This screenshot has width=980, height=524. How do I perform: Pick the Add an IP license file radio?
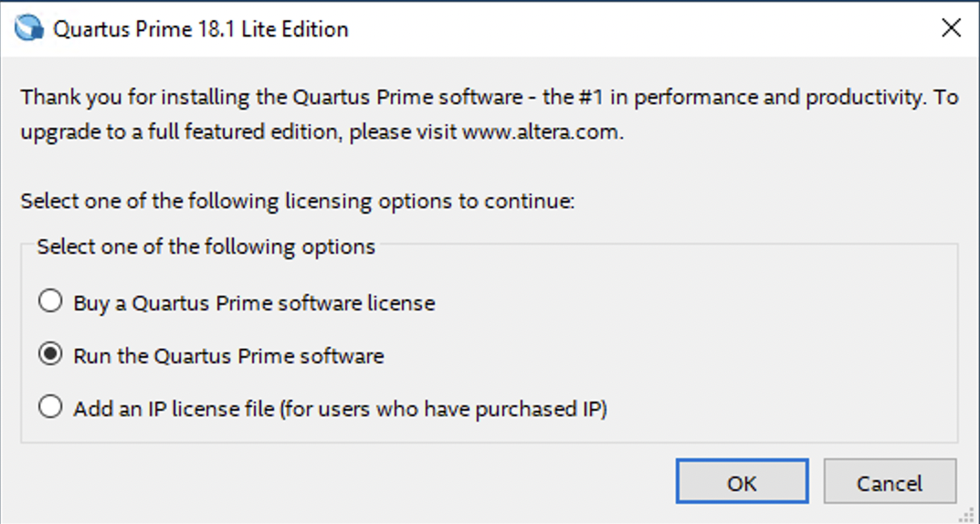pyautogui.click(x=50, y=408)
